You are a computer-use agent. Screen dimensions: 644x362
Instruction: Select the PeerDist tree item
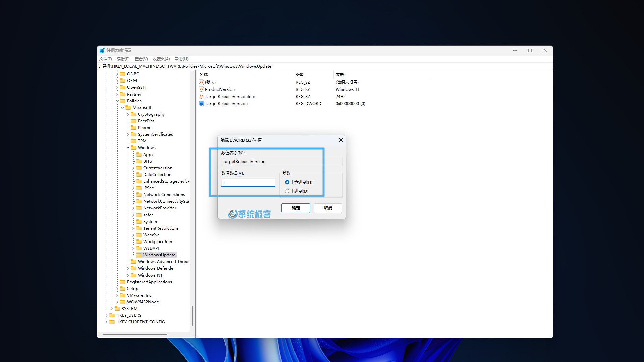(x=146, y=121)
